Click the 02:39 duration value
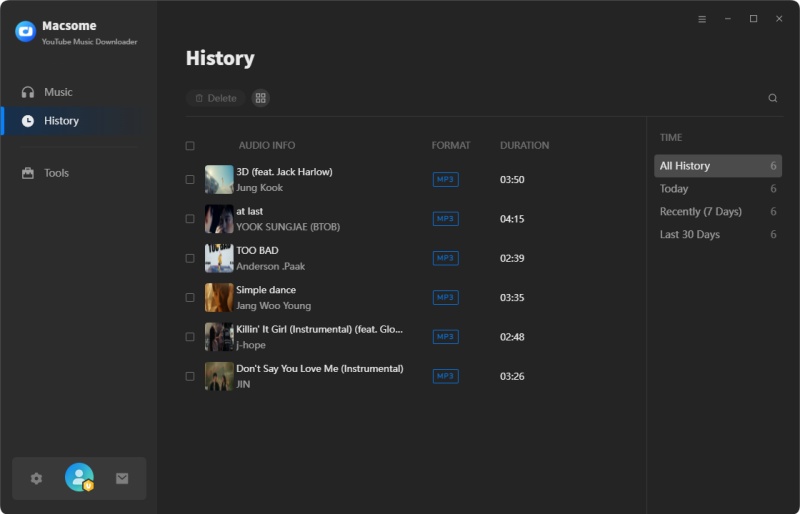 (x=512, y=258)
